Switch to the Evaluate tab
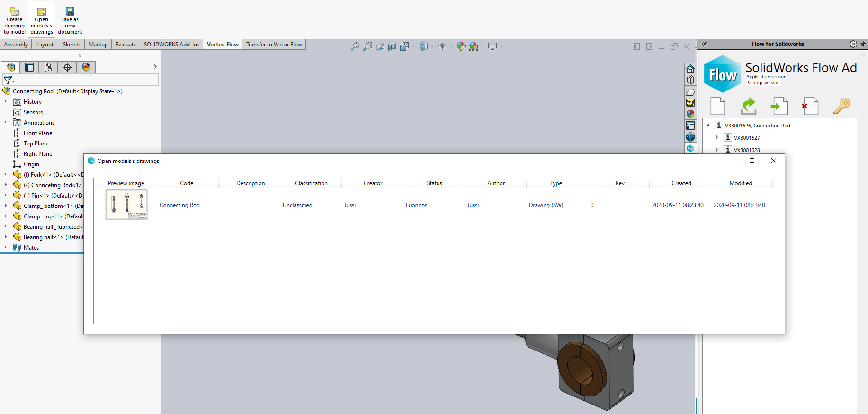 pos(126,45)
